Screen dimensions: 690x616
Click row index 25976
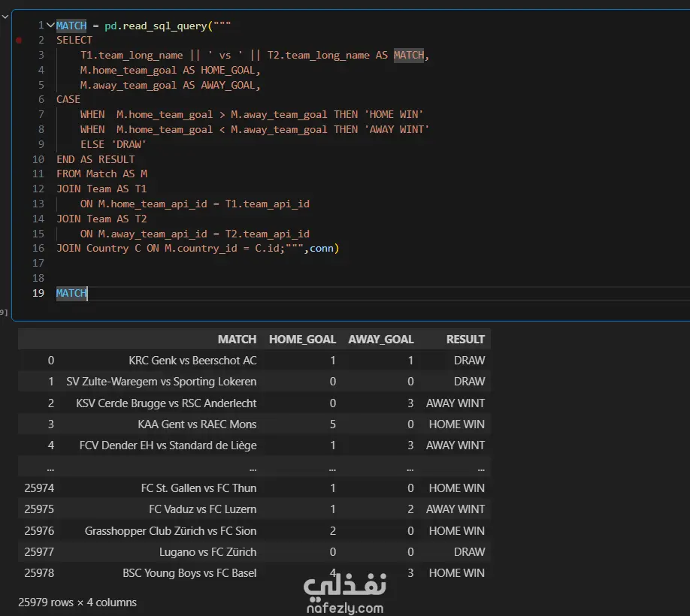pos(39,531)
